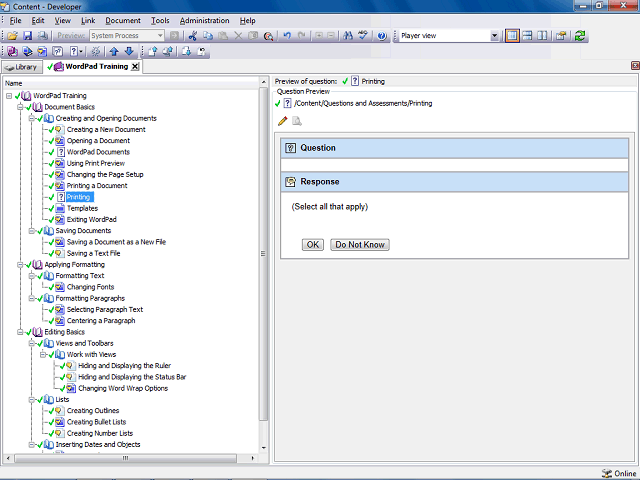Click the outline vertical scrollbar down arrow
640x480 pixels.
click(264, 448)
